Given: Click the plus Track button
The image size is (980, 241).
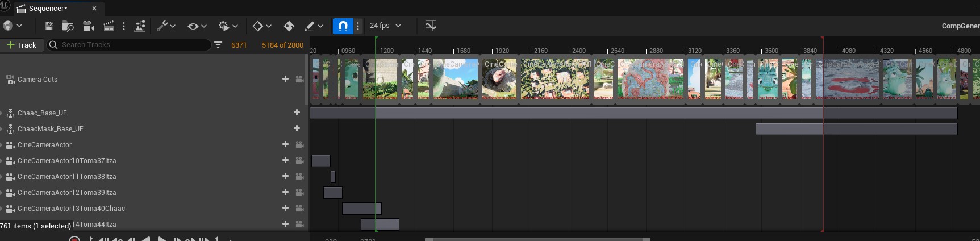Looking at the screenshot, I should [x=22, y=45].
